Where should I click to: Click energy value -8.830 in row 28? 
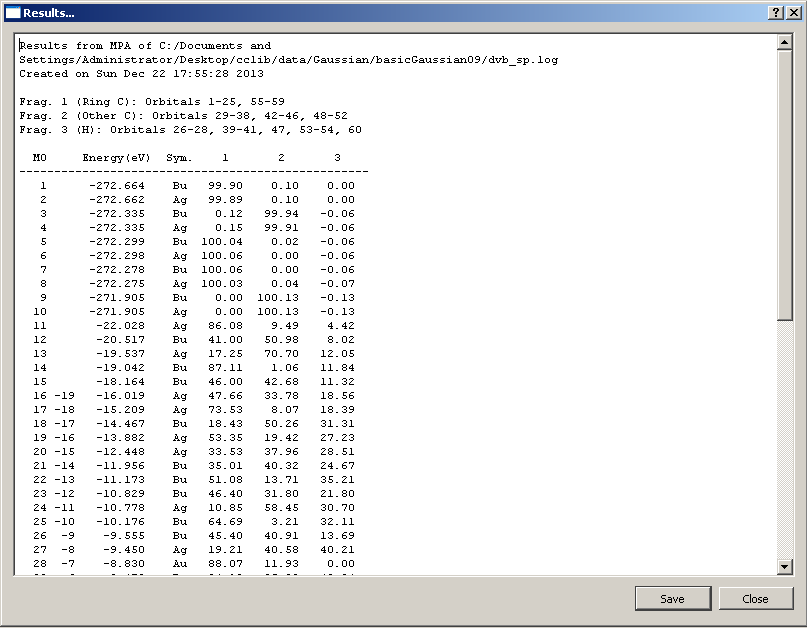pyautogui.click(x=124, y=564)
